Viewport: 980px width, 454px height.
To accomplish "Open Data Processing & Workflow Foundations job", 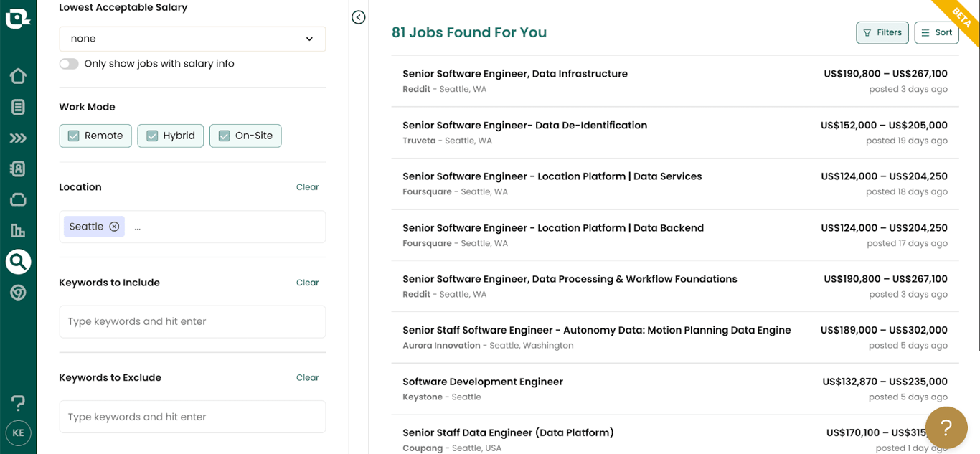I will pos(674,286).
